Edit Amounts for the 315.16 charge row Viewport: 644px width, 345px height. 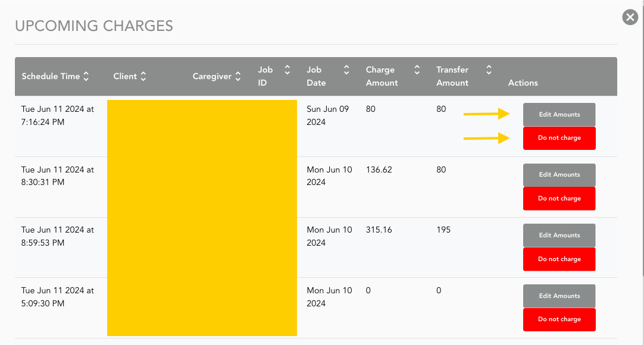(x=559, y=235)
